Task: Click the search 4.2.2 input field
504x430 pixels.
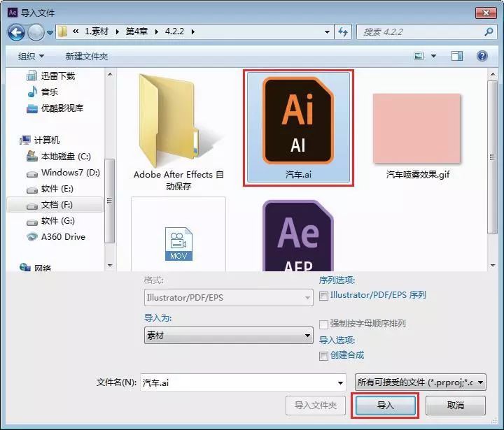Action: tap(426, 31)
